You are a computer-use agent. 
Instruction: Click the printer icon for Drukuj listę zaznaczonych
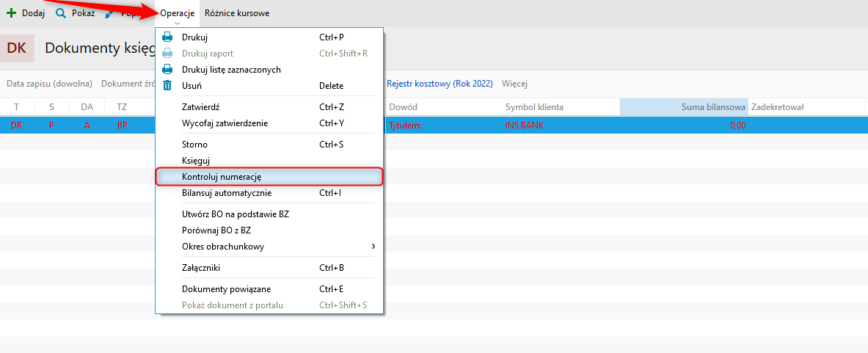pos(167,70)
